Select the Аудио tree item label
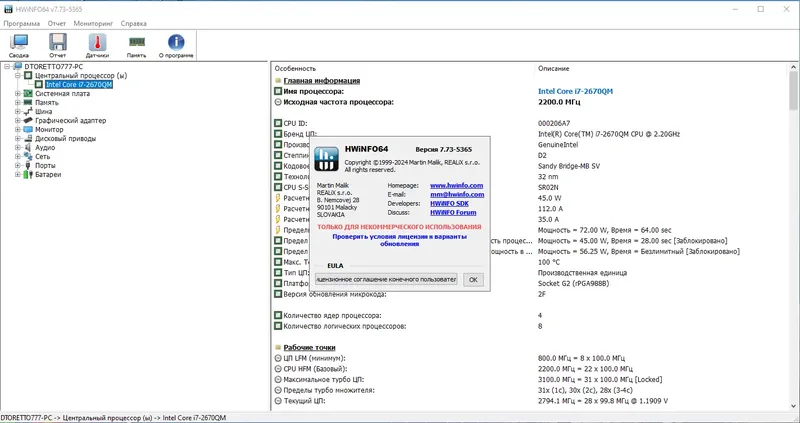The image size is (800, 423). point(45,147)
